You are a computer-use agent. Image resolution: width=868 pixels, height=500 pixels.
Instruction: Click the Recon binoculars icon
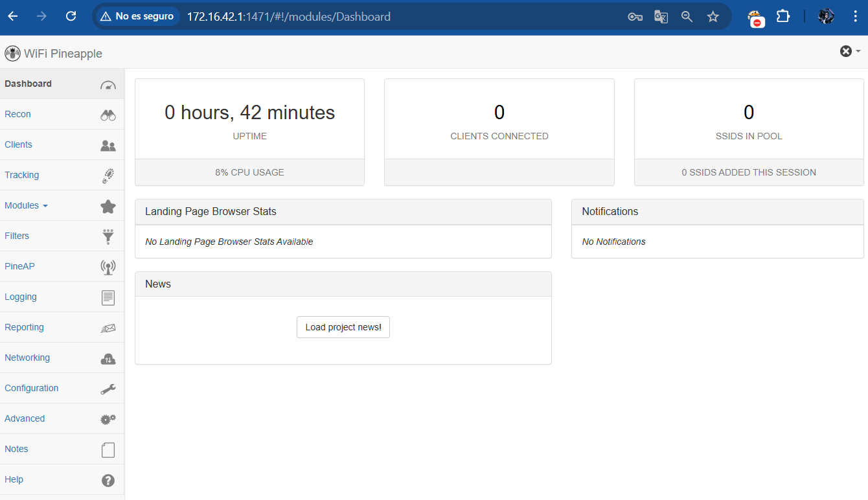[x=108, y=115]
